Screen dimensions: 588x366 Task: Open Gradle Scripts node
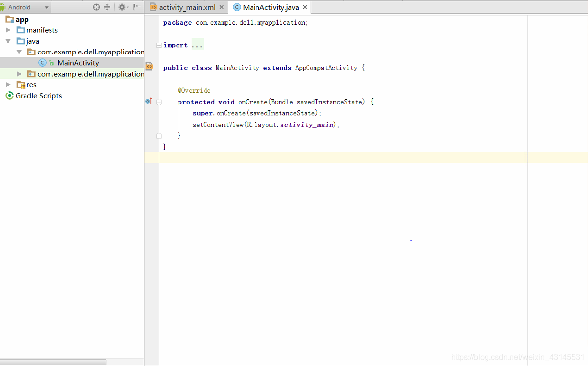coord(39,96)
